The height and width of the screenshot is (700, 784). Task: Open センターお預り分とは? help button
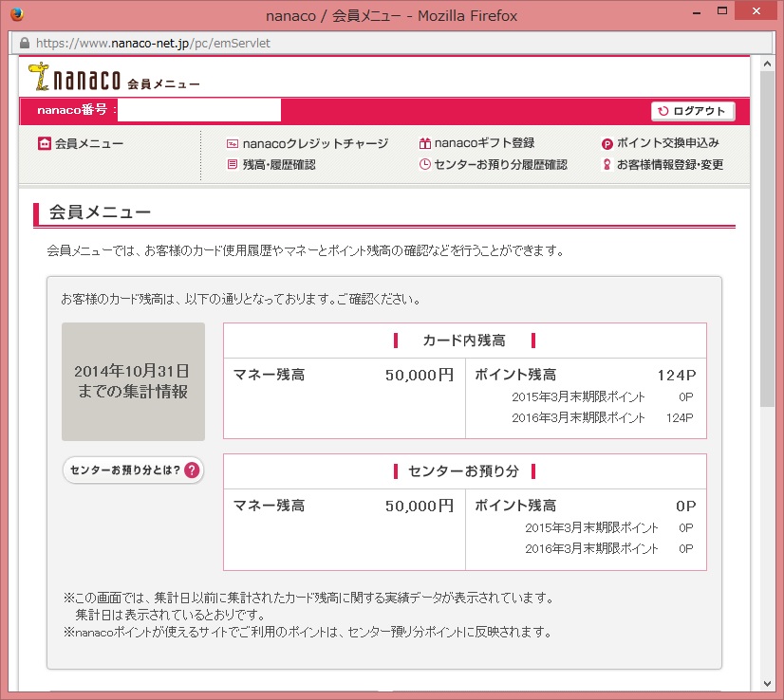coord(133,470)
